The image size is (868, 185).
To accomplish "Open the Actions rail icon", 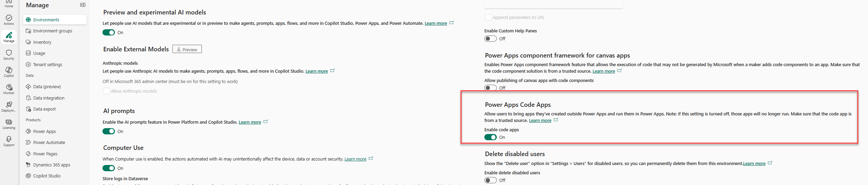I will (x=9, y=20).
